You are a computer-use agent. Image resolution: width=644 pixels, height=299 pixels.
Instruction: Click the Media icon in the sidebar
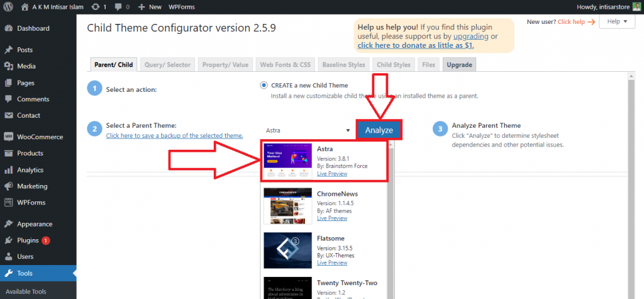pos(8,66)
